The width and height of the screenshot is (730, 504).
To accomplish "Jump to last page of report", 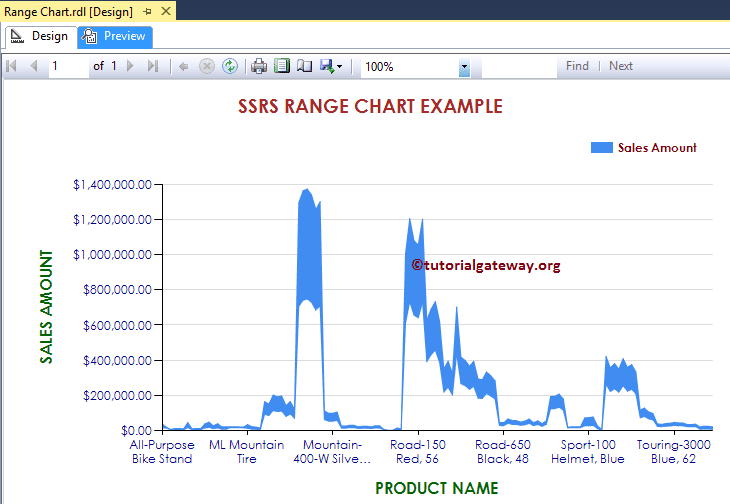I will coord(153,66).
